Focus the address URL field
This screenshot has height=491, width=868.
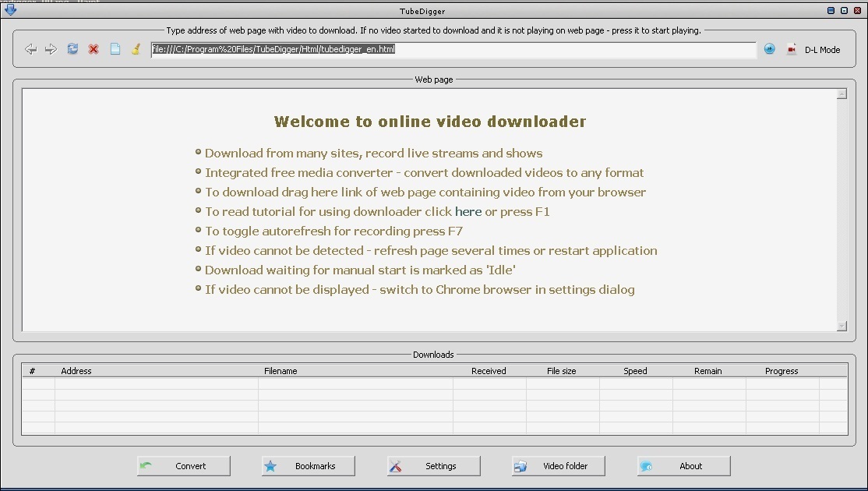453,49
